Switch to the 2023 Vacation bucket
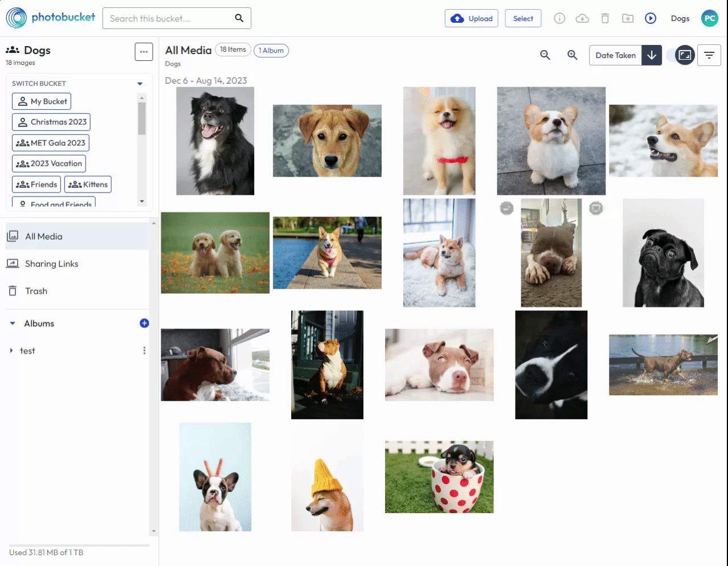The image size is (728, 566). pos(49,163)
